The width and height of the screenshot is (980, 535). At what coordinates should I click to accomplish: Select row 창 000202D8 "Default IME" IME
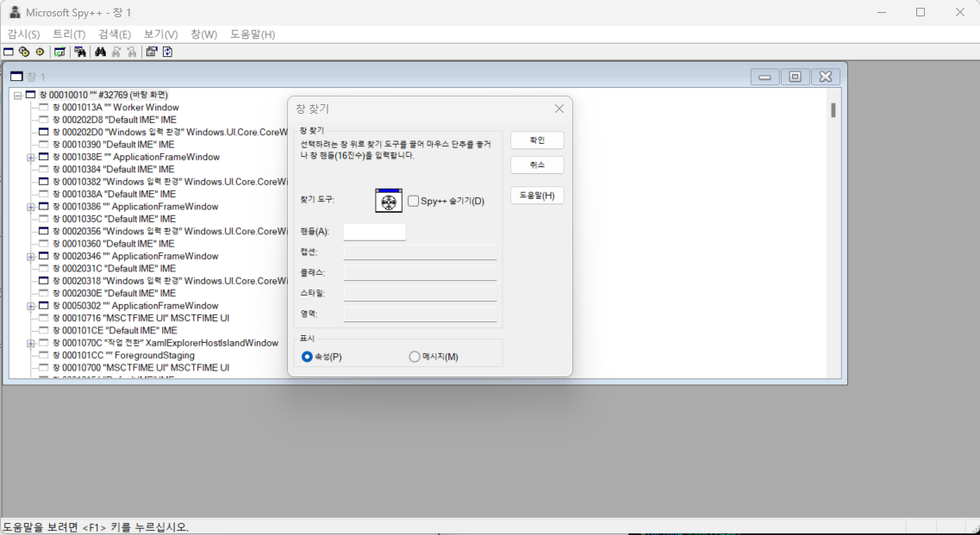[x=115, y=120]
